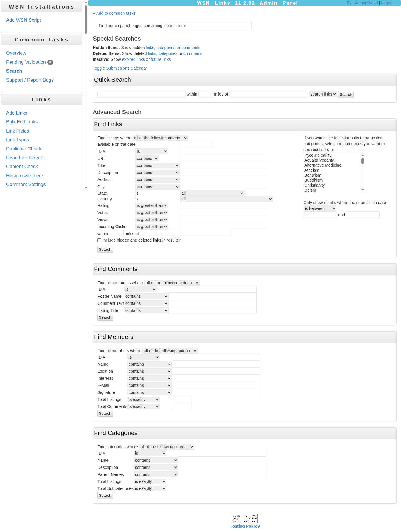
Task: Show deleted categories
Action: click(168, 53)
